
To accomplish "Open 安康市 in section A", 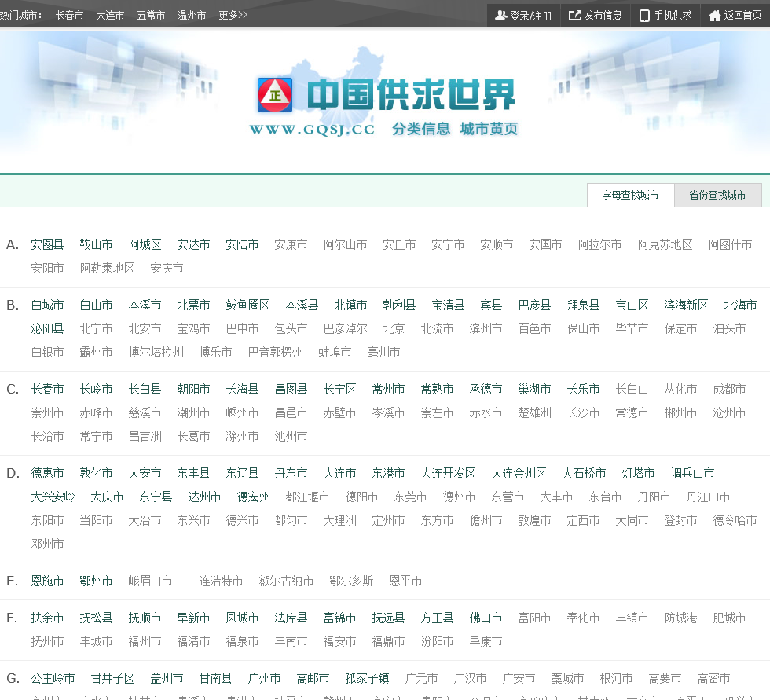I will tap(291, 244).
